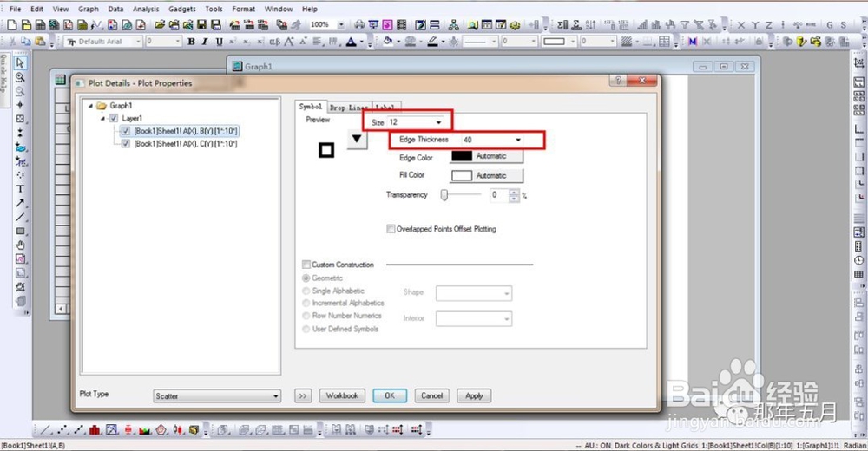Click the Set as Z column icon
The width and height of the screenshot is (868, 451).
(769, 25)
